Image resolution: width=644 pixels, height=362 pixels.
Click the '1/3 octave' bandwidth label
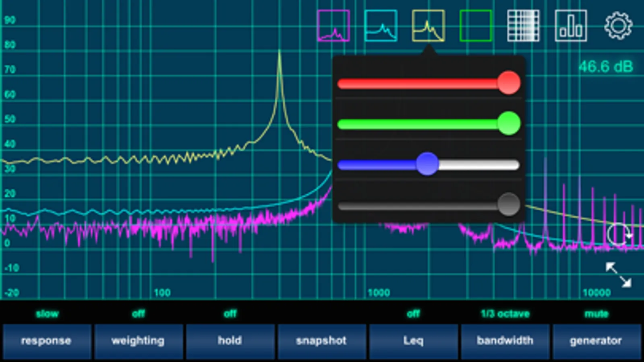[x=505, y=314]
